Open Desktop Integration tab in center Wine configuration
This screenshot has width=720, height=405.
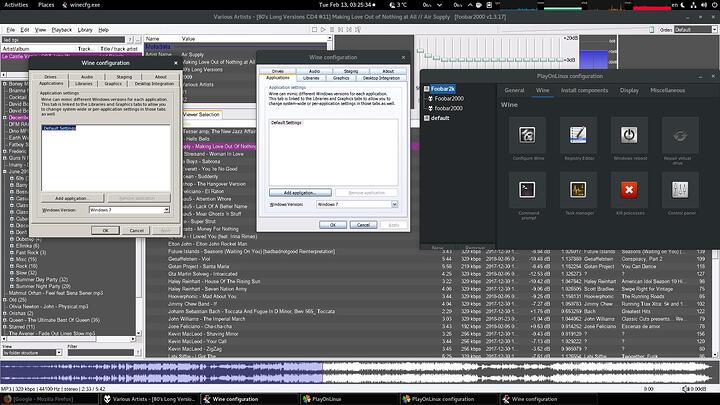tap(381, 78)
